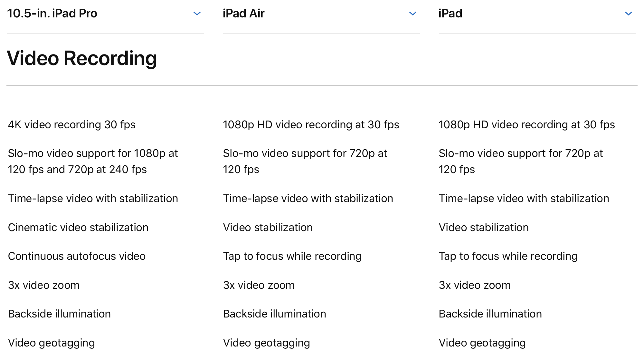This screenshot has width=644, height=361.
Task: Click iPad Air 'Video geotagging' text
Action: pyautogui.click(x=267, y=343)
